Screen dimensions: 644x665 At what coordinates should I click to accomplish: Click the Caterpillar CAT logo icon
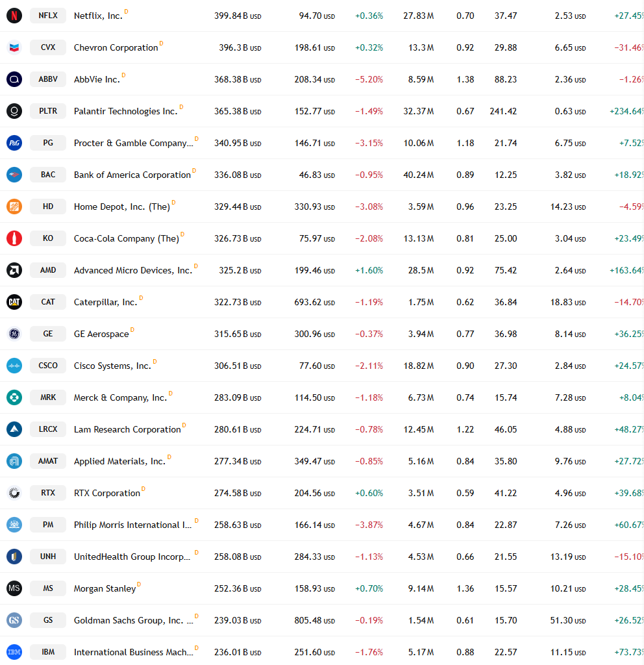[14, 302]
